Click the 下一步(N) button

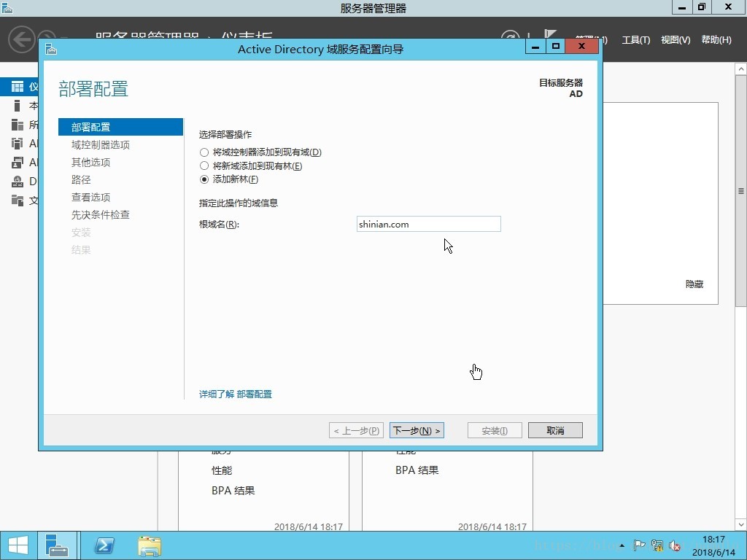(x=417, y=430)
